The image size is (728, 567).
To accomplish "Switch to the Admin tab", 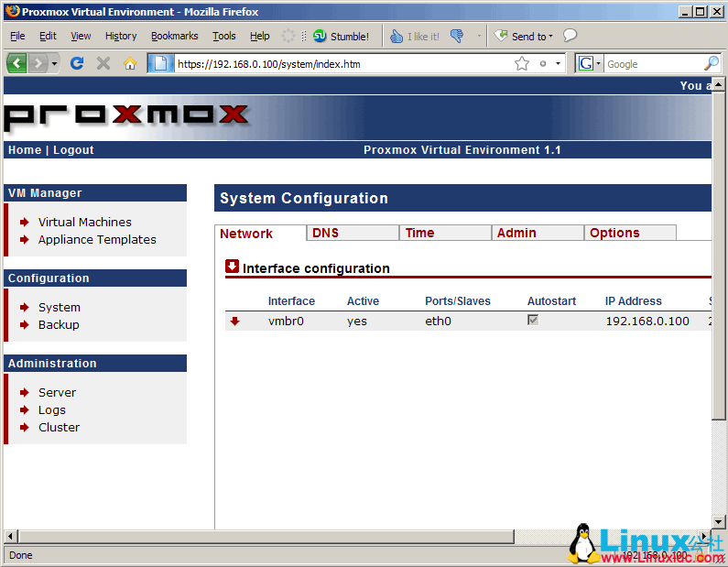I will 538,233.
